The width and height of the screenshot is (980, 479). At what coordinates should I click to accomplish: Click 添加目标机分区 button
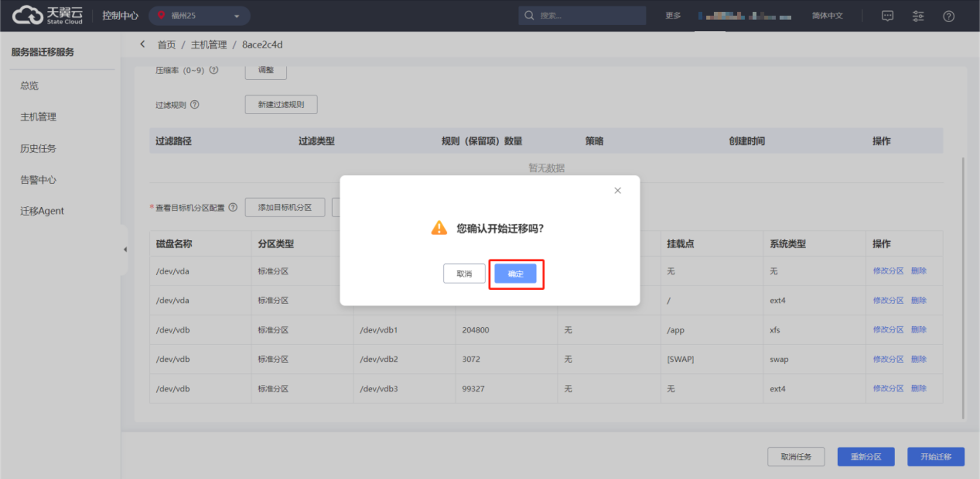click(285, 207)
